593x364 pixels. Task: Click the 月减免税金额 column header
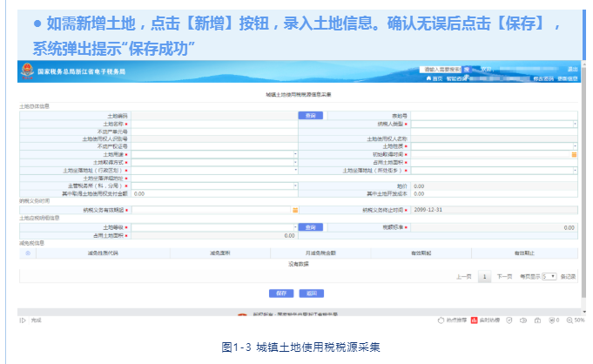tap(320, 253)
